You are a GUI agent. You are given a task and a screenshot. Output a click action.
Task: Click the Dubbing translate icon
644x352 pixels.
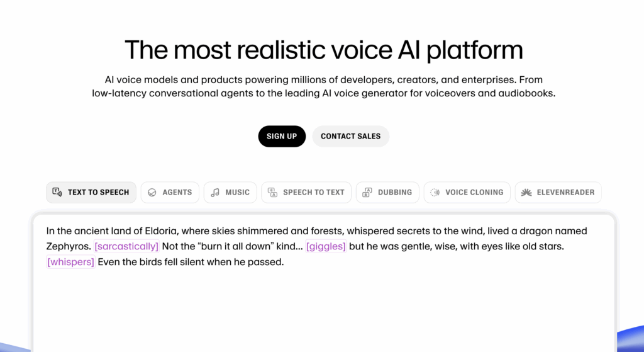pos(367,192)
